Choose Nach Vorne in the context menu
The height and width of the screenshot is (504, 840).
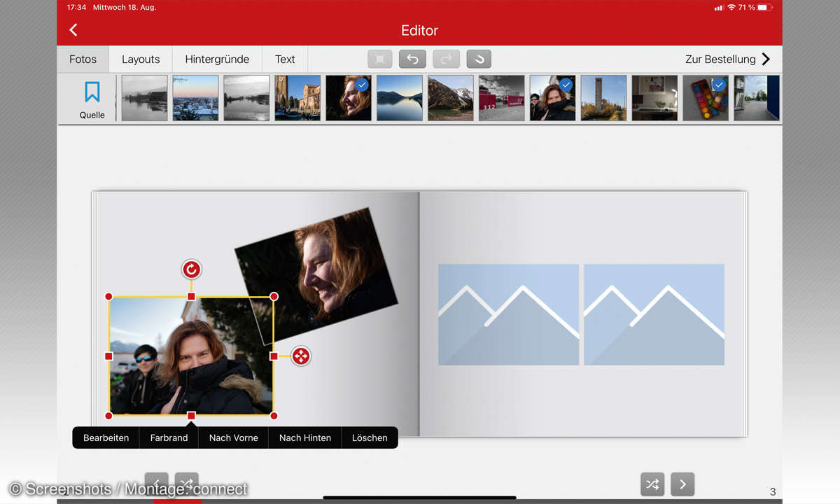pyautogui.click(x=233, y=437)
